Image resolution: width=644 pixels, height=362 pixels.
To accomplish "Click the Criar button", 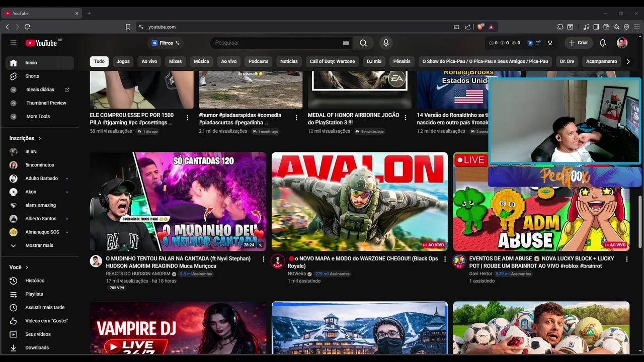I will pos(578,43).
